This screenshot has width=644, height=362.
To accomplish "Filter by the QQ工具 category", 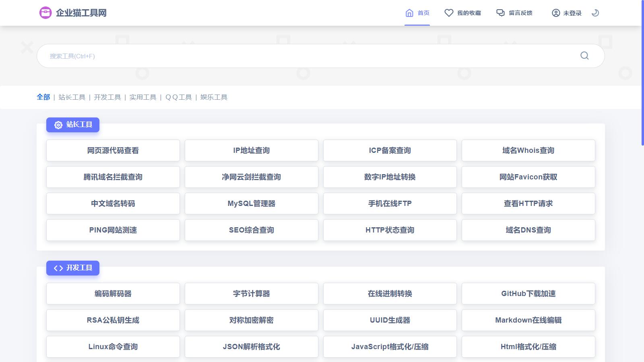I will coord(179,97).
